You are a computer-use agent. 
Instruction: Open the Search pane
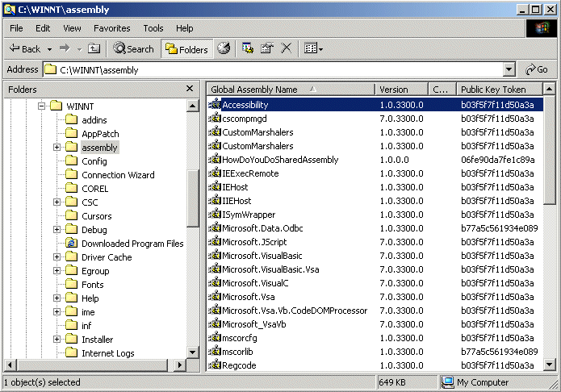[x=133, y=48]
